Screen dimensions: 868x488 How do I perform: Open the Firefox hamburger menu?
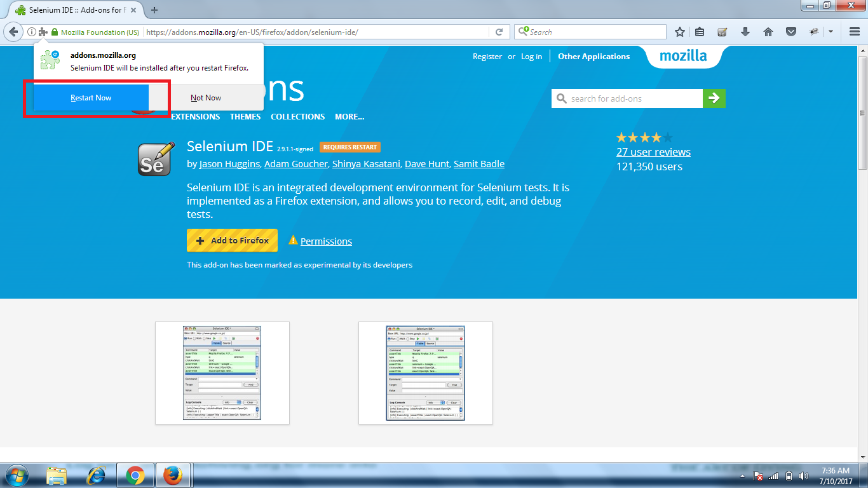[x=855, y=32]
